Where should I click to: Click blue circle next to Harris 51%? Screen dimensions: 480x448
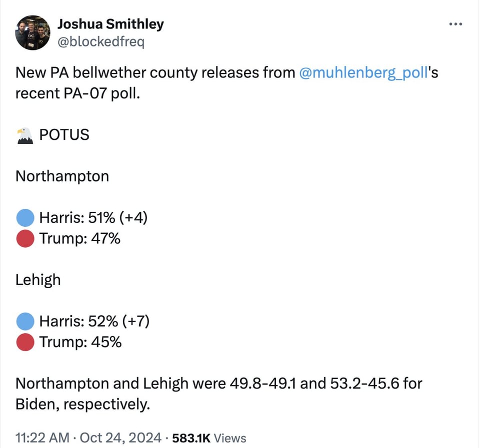(25, 218)
